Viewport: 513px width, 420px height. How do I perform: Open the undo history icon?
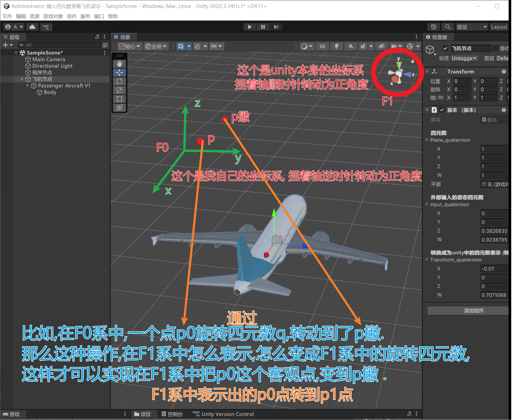tap(434, 27)
